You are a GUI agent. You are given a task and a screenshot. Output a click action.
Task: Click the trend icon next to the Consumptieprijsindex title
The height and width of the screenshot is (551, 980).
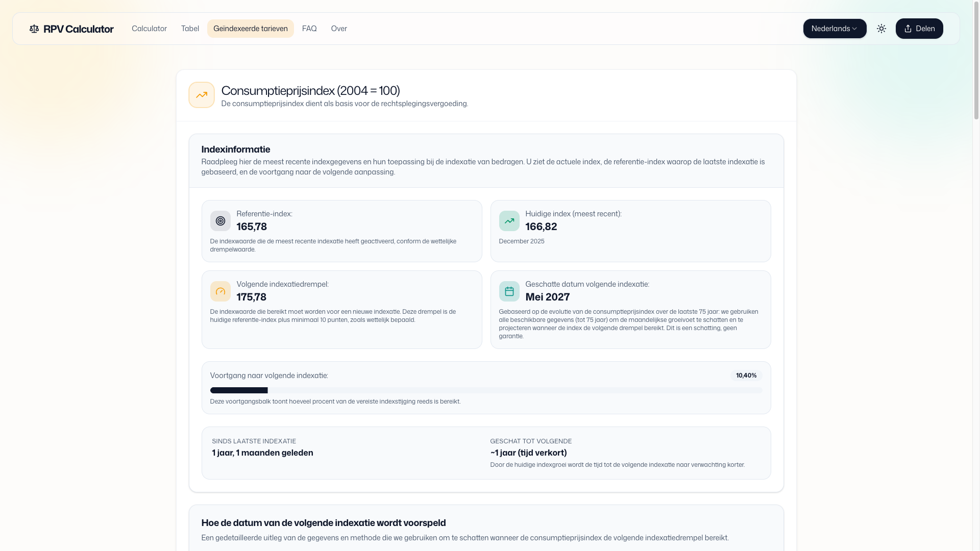[x=202, y=95]
